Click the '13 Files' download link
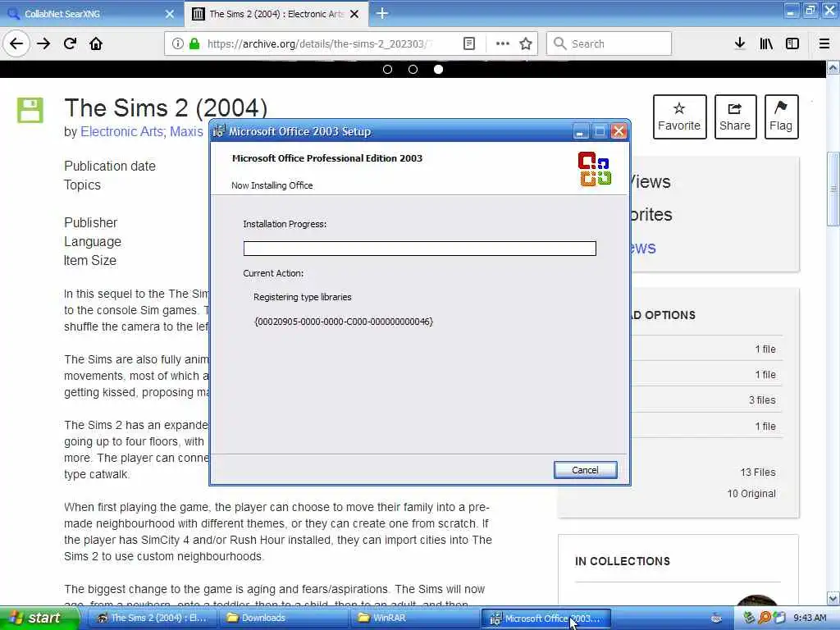This screenshot has height=630, width=840. pos(757,472)
